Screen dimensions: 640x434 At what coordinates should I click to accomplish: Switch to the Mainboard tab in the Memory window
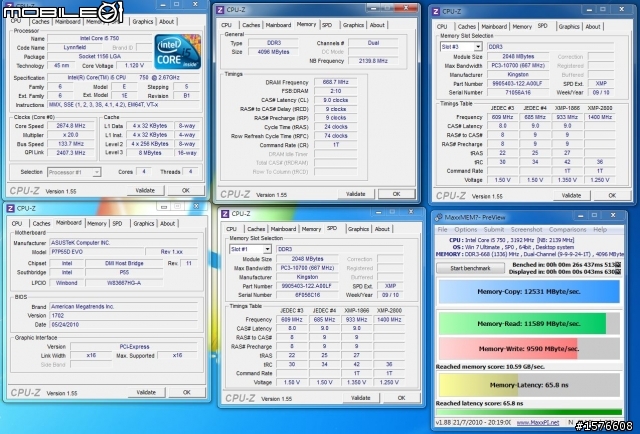pyautogui.click(x=278, y=25)
